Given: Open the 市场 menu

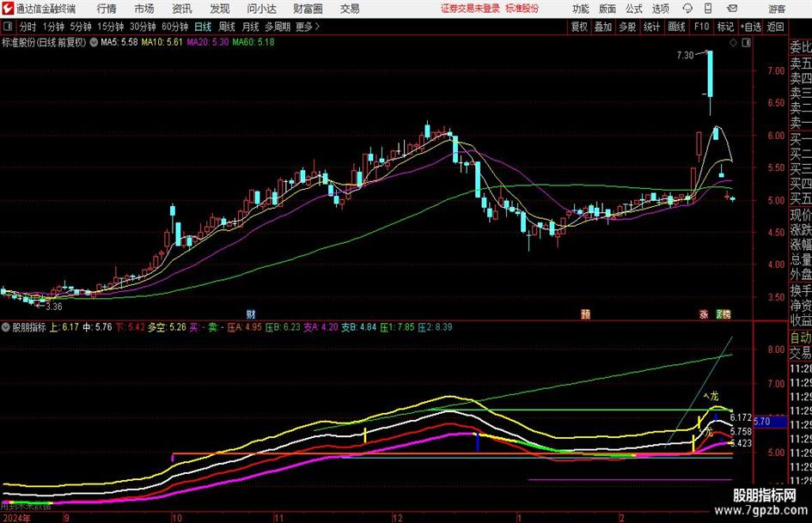Looking at the screenshot, I should tap(144, 9).
